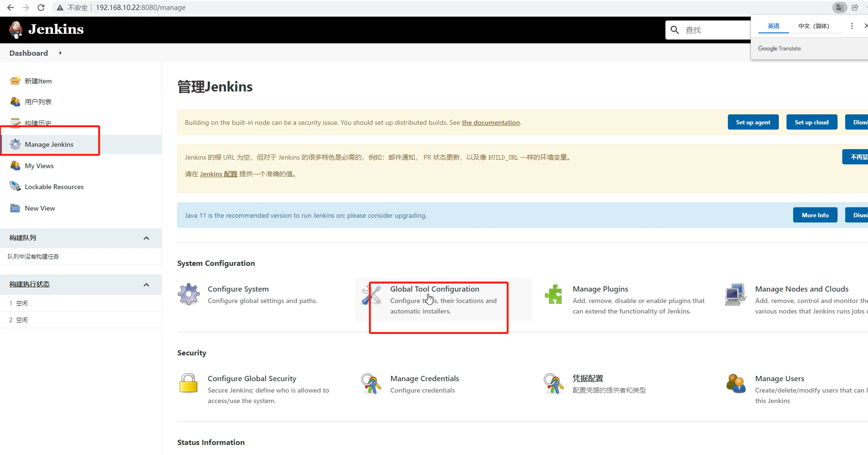The width and height of the screenshot is (868, 455).
Task: Go back with browser back arrow
Action: tap(10, 8)
